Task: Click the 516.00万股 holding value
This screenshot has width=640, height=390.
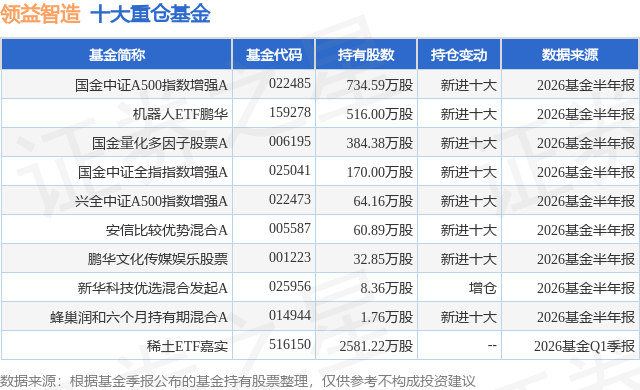Action: 380,114
